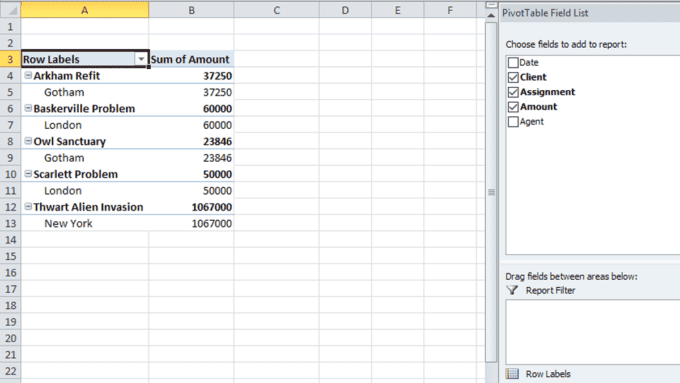Select the London cell under Scarlett Problem
This screenshot has width=680, height=383.
point(85,190)
